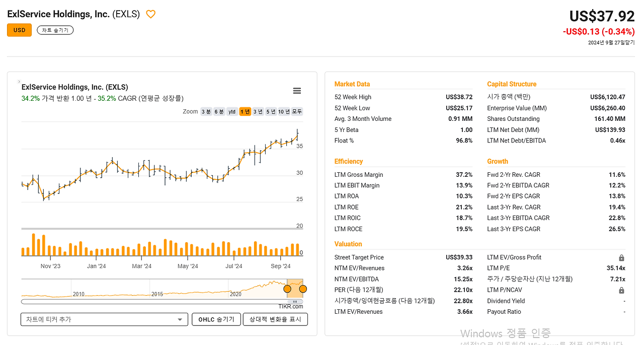Click the LTM ROCE value 19.5%
The height and width of the screenshot is (345, 644).
pos(464,229)
